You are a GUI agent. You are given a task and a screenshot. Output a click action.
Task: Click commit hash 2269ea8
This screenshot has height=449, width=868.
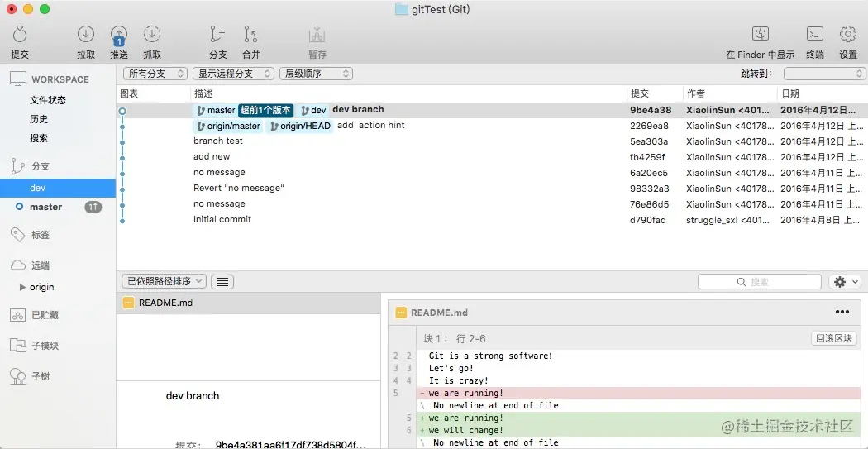pos(649,126)
